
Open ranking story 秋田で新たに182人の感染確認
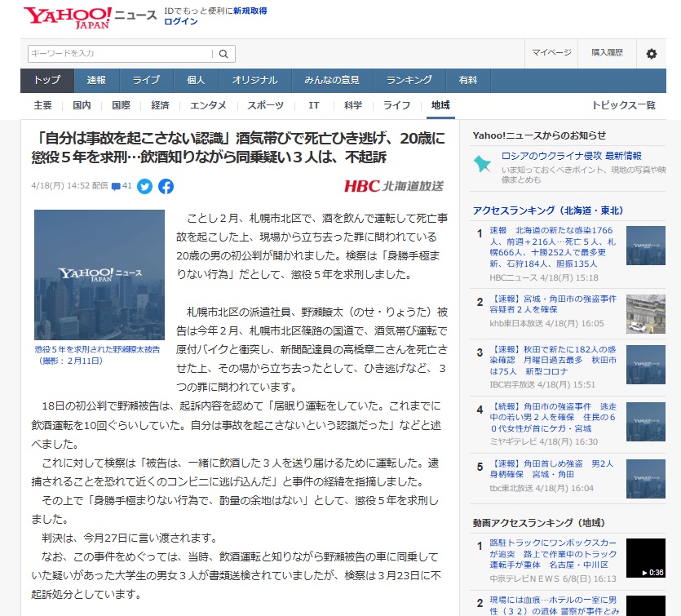point(552,361)
